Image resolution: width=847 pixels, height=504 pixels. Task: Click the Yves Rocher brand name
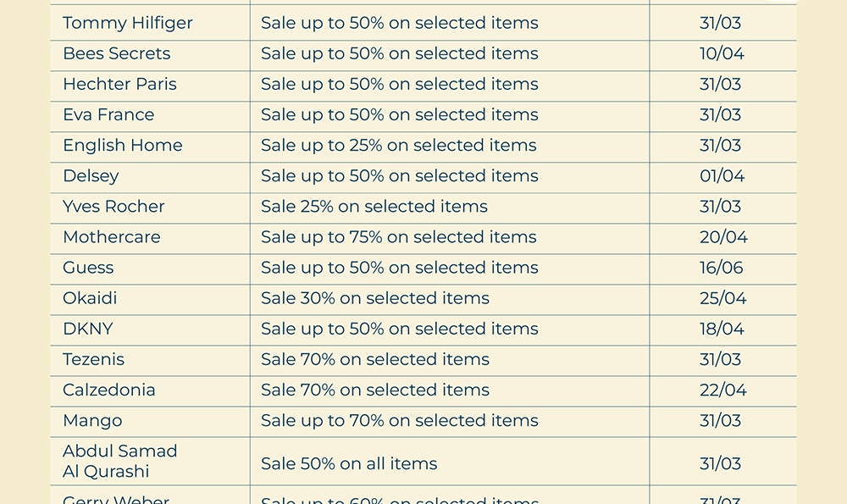pyautogui.click(x=113, y=206)
